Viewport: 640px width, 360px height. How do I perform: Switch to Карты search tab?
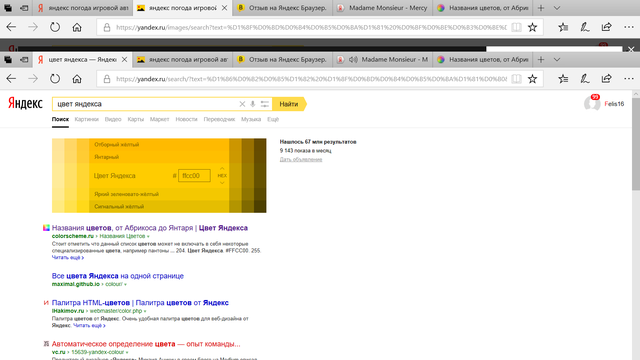click(136, 119)
